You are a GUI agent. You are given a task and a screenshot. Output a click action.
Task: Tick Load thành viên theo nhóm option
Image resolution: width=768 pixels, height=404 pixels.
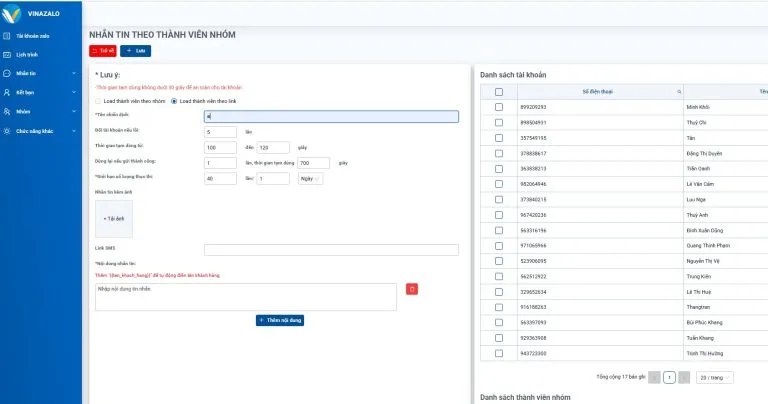click(98, 101)
